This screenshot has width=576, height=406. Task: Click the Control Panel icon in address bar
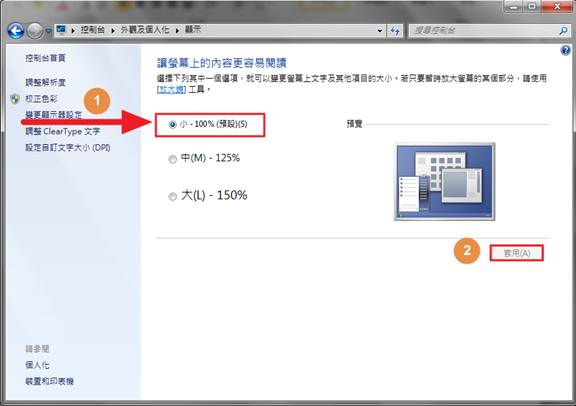[61, 29]
